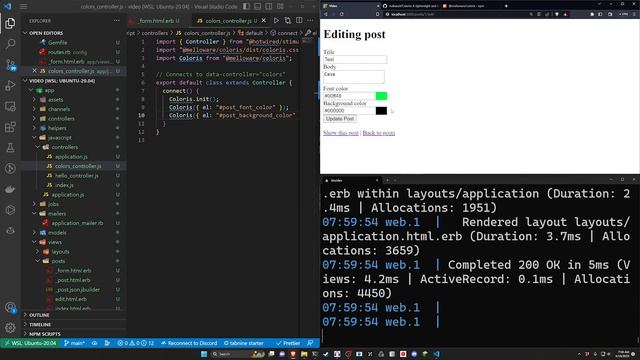This screenshot has width=640, height=360.
Task: Click tabnine starter status item
Action: click(x=244, y=343)
